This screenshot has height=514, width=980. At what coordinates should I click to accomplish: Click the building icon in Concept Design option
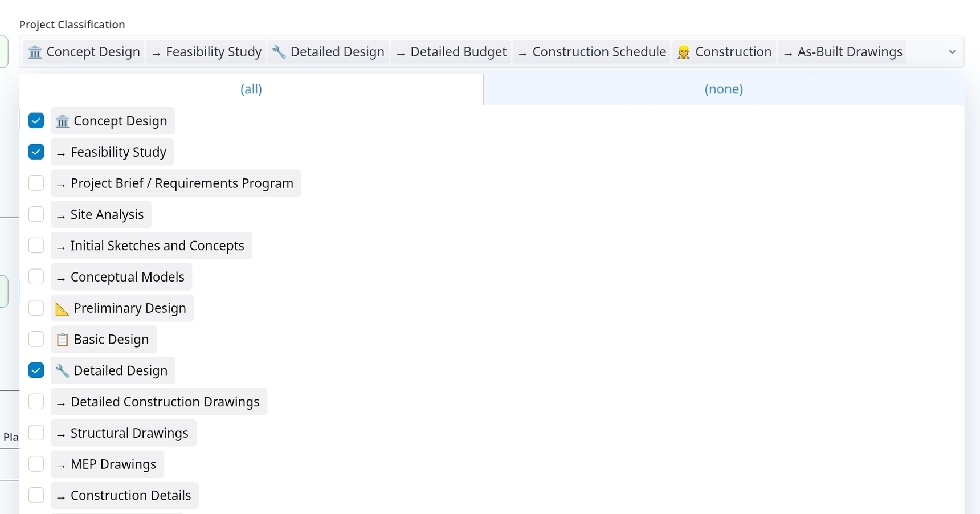(62, 121)
